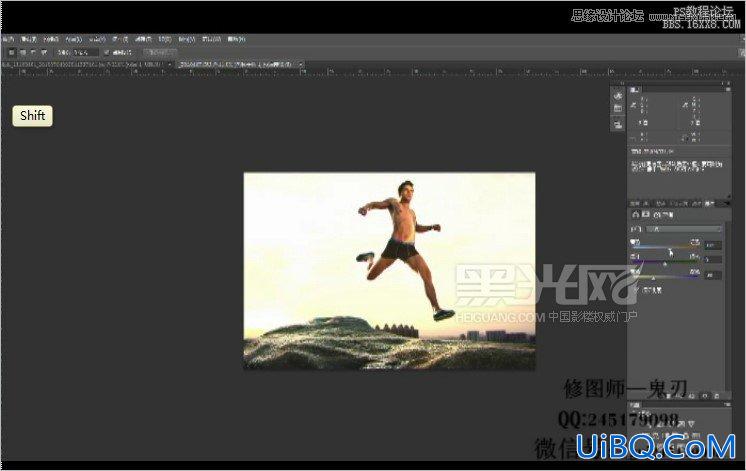This screenshot has width=746, height=471.
Task: Toggle adjustment layer visibility eye icon
Action: tap(705, 396)
